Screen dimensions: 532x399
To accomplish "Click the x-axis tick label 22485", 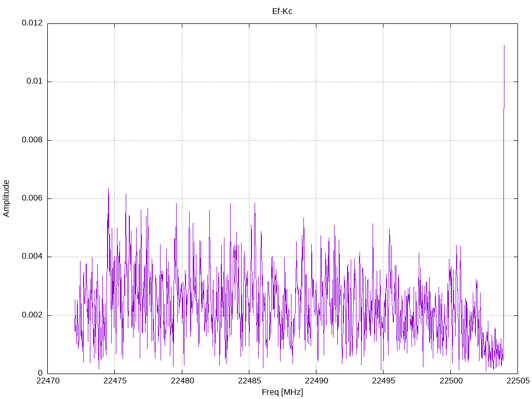I will point(249,381).
